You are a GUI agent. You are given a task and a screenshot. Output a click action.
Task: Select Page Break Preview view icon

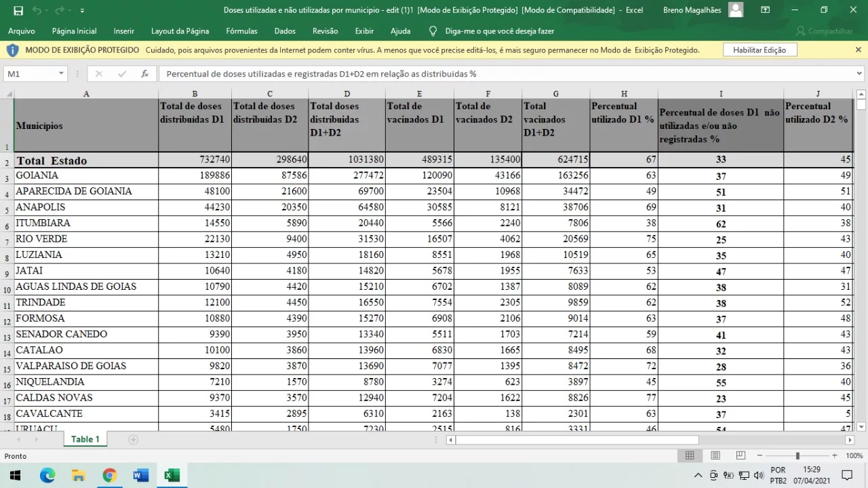tap(741, 455)
